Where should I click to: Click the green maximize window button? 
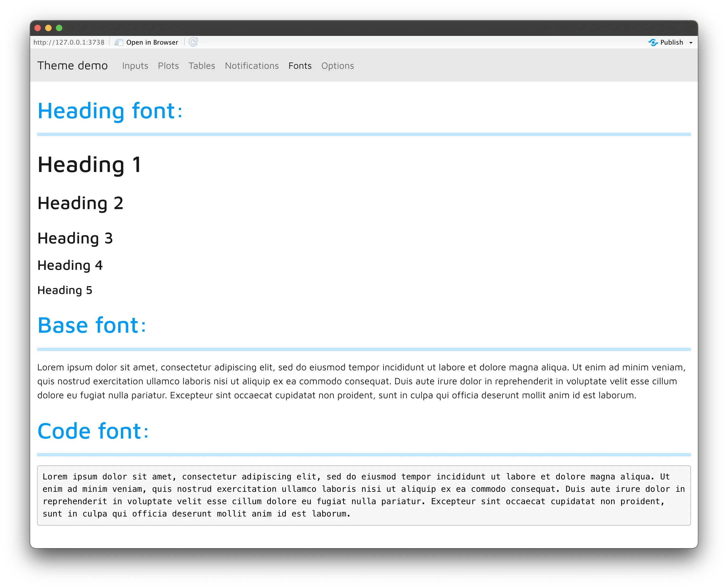[x=59, y=28]
